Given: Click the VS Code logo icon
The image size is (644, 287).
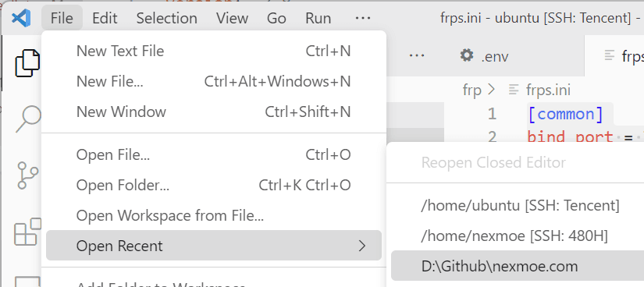Looking at the screenshot, I should pyautogui.click(x=21, y=18).
